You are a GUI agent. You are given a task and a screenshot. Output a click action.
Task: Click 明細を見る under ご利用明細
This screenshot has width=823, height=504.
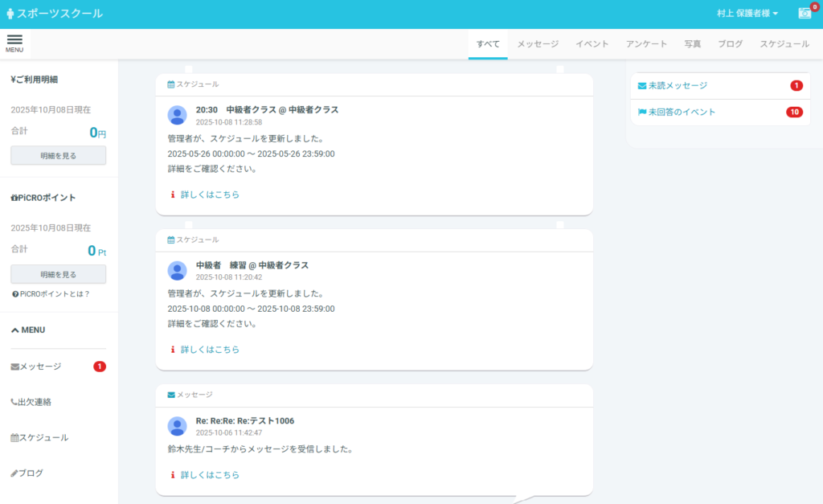[x=58, y=156]
